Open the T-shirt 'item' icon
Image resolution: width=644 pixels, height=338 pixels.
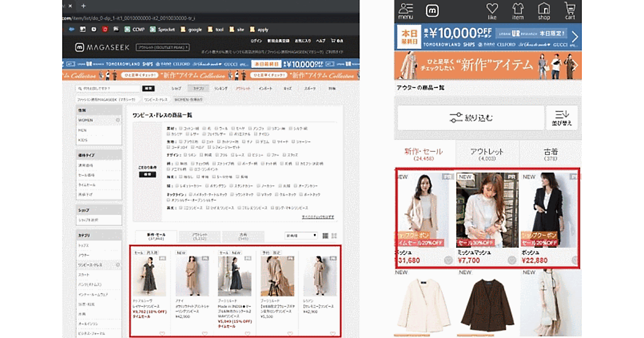(518, 11)
